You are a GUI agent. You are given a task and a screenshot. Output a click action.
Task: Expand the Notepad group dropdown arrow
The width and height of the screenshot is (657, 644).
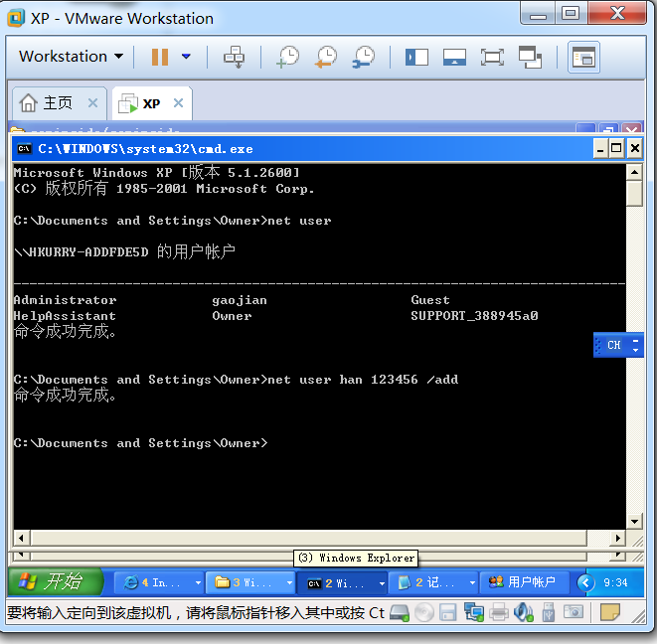point(472,582)
